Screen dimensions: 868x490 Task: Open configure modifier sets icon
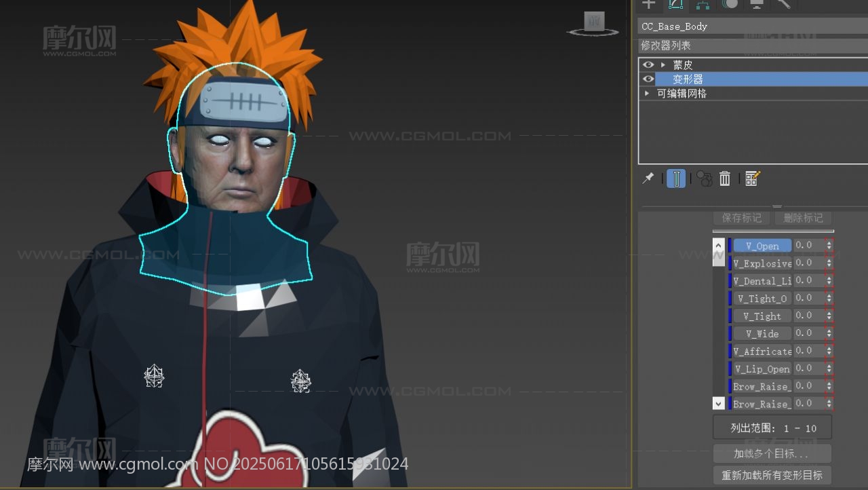752,178
